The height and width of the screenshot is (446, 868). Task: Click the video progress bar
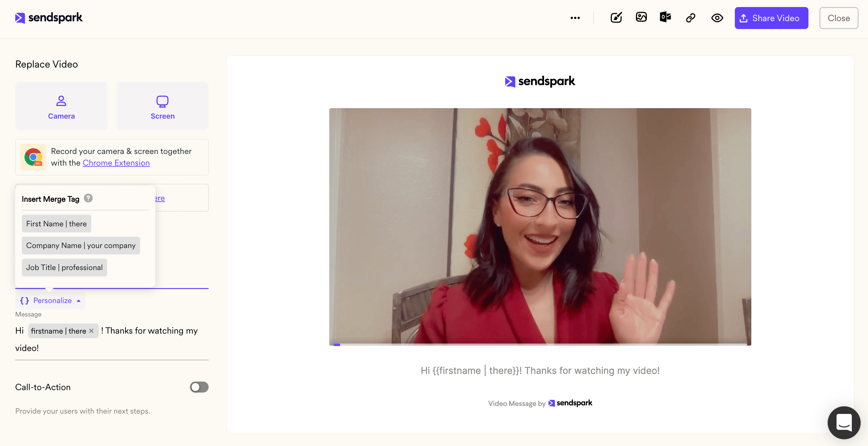coord(540,345)
